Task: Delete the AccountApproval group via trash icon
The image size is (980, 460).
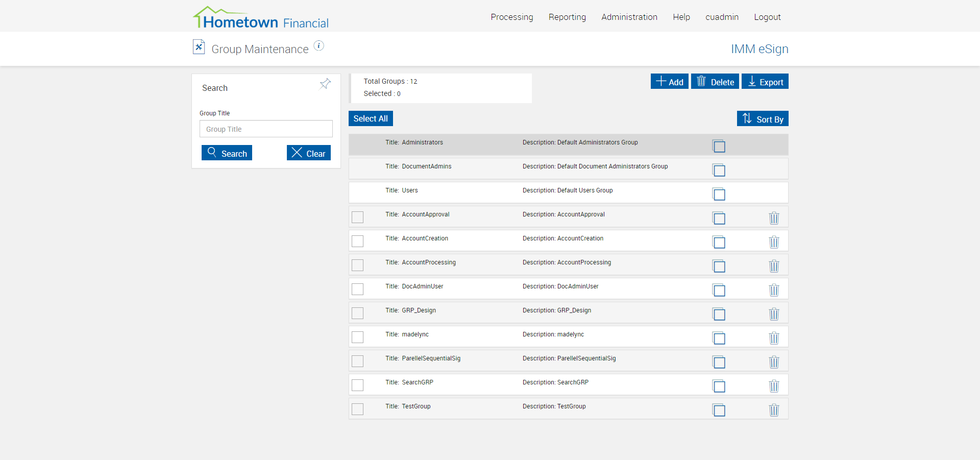Action: [774, 218]
